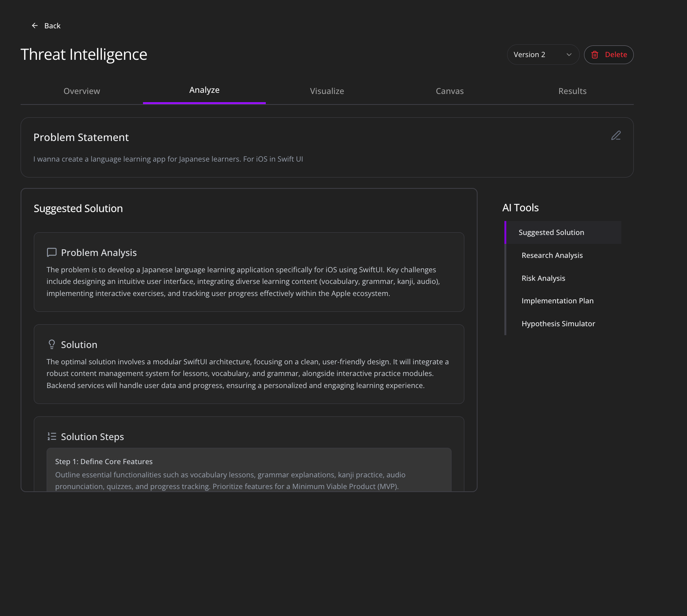Click the chevron on the Version 2 selector
Screen dimensions: 687x616
568,54
